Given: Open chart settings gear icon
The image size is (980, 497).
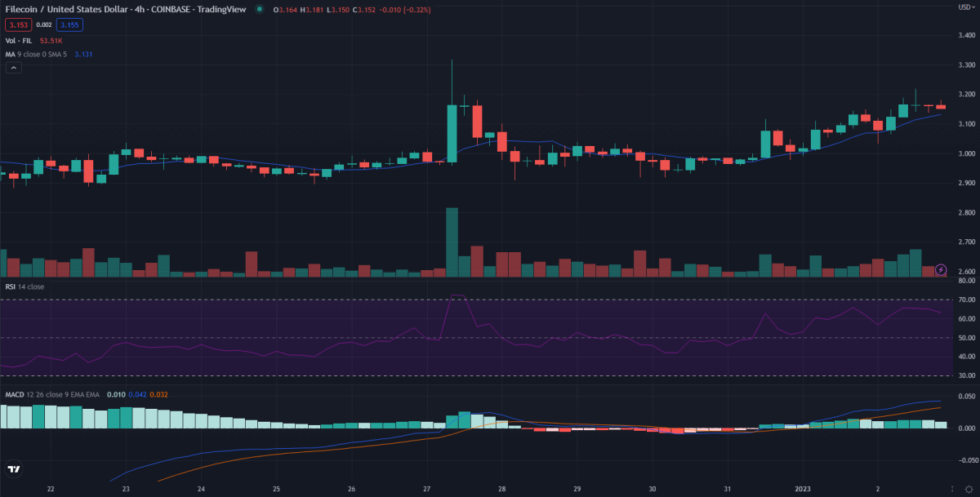Looking at the screenshot, I should pyautogui.click(x=968, y=489).
